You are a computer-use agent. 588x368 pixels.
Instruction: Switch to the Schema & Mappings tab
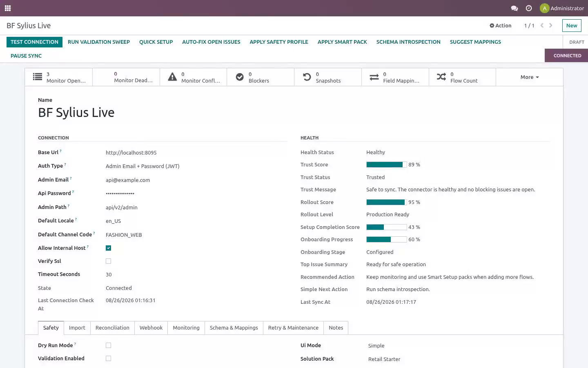coord(234,328)
